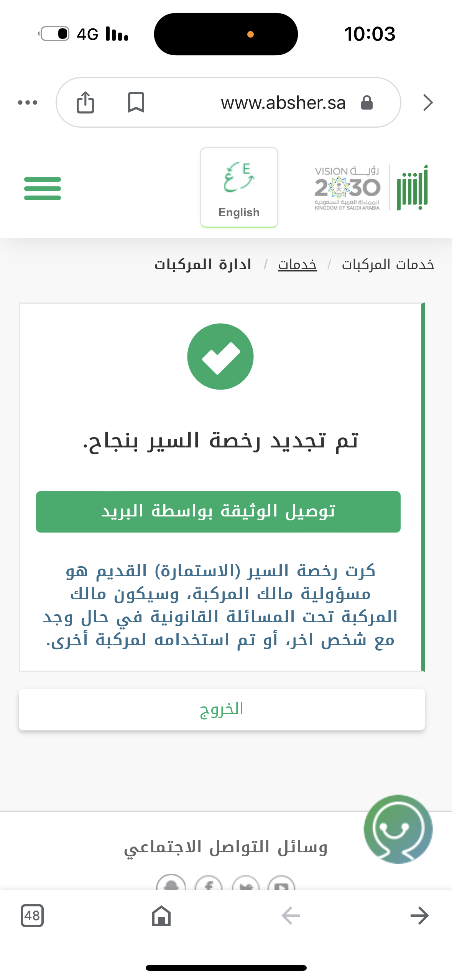This screenshot has width=452, height=980.
Task: Tap the www.absher.sa address field
Action: (283, 103)
